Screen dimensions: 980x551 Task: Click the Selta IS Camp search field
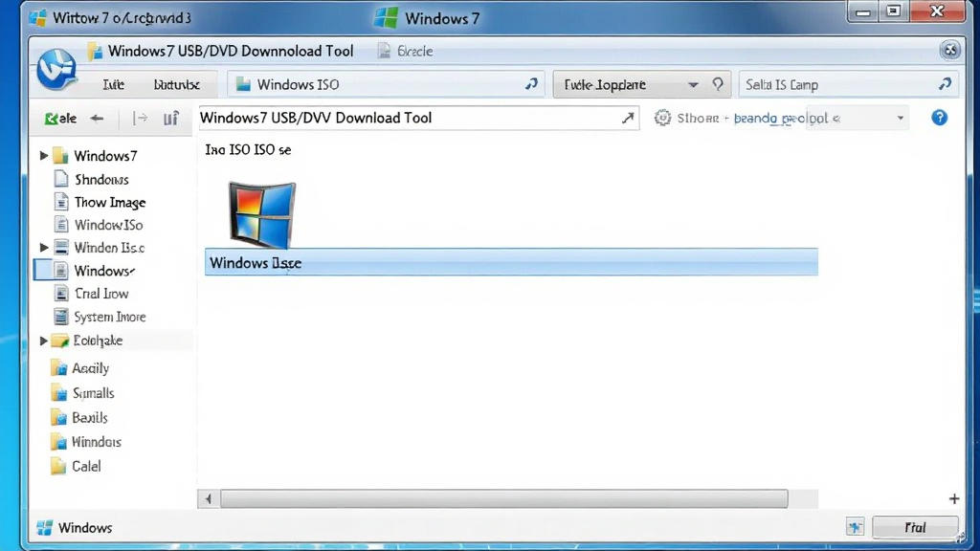click(x=848, y=84)
